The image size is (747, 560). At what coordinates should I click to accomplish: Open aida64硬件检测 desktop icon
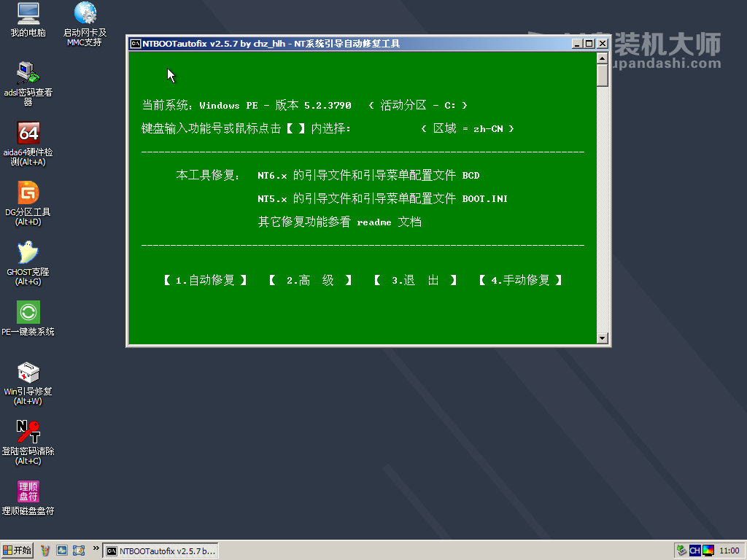pos(28,133)
